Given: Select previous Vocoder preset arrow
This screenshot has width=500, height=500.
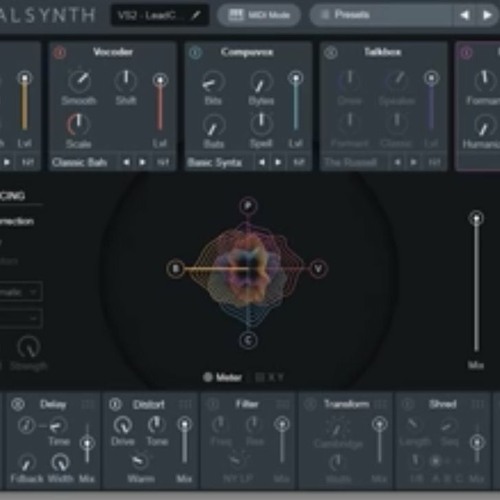Looking at the screenshot, I should point(127,162).
